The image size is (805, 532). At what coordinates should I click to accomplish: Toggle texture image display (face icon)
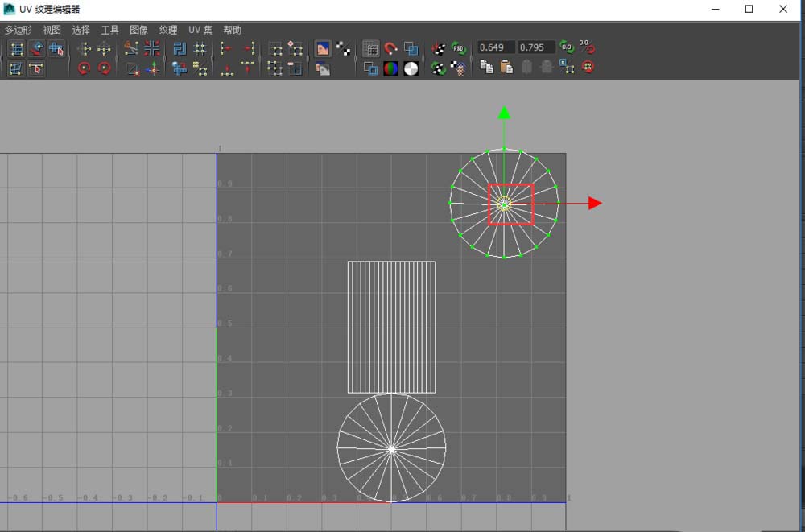coord(323,49)
